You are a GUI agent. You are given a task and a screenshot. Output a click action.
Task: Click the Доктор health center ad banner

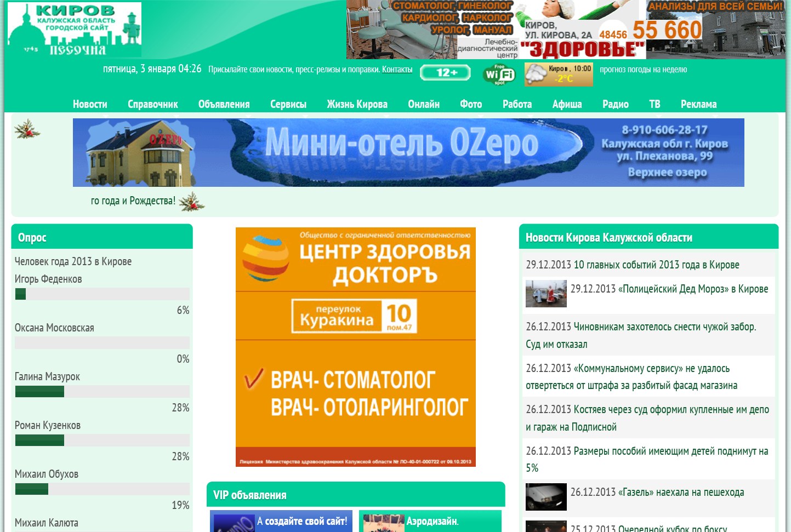click(x=355, y=347)
